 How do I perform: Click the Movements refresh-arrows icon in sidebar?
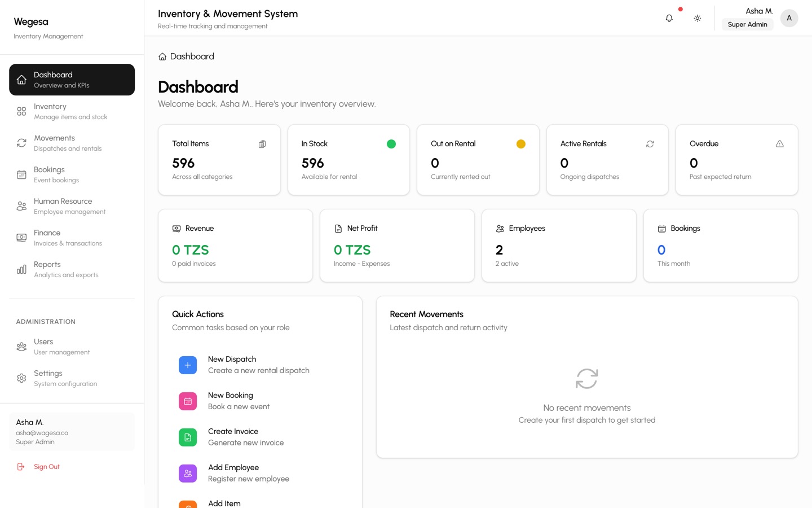coord(21,143)
